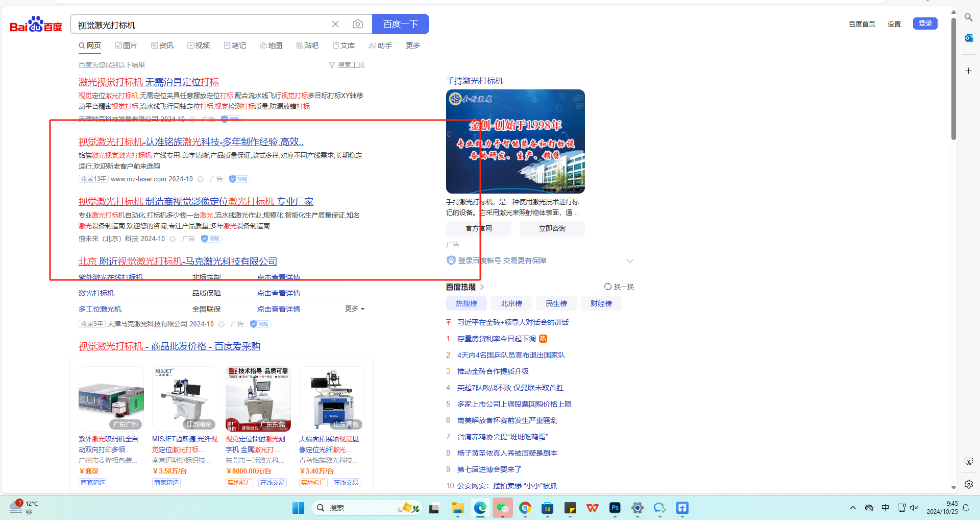The image size is (980, 520).
Task: Open the MISJET laser machine thumbnail
Action: 184,398
